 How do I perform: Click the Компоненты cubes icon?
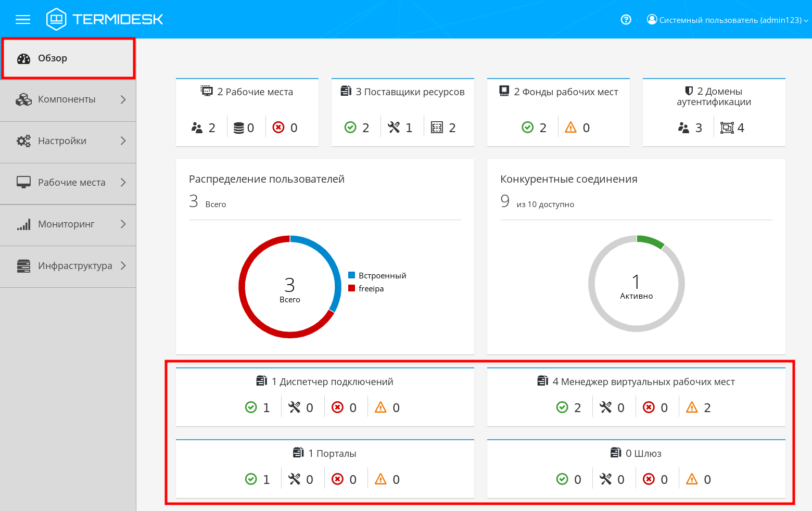[23, 99]
